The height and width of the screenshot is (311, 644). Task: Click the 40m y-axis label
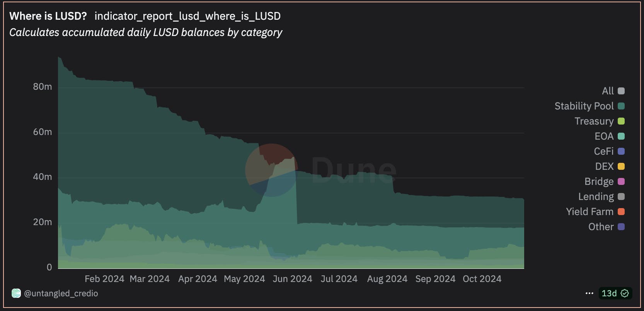click(43, 177)
